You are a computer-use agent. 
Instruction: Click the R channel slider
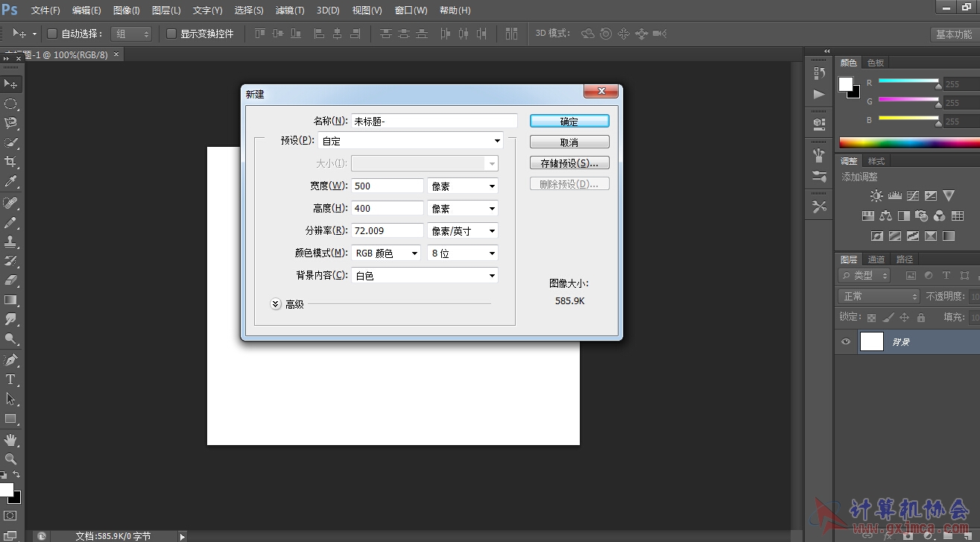pos(908,82)
